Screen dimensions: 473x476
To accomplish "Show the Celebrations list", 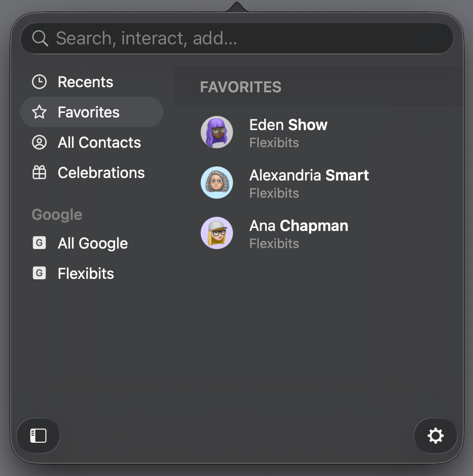I will [101, 172].
